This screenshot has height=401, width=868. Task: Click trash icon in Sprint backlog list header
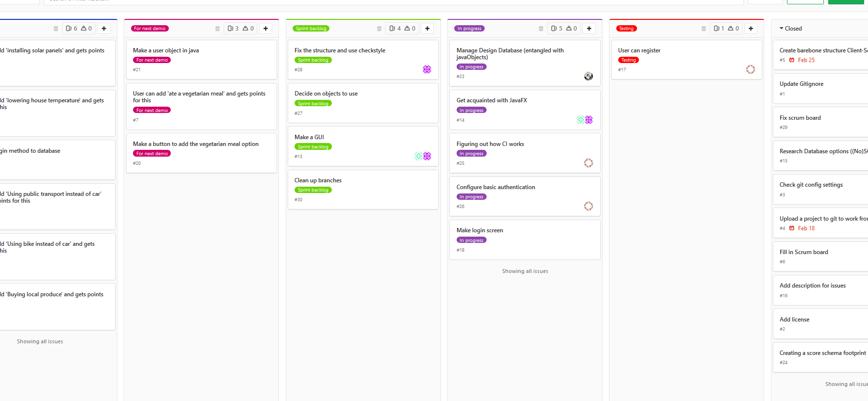(379, 29)
